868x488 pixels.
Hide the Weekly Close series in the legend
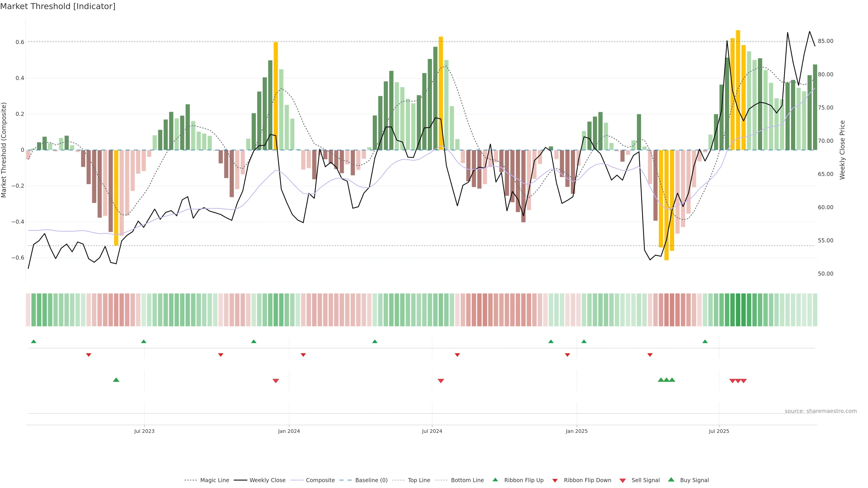click(x=267, y=480)
